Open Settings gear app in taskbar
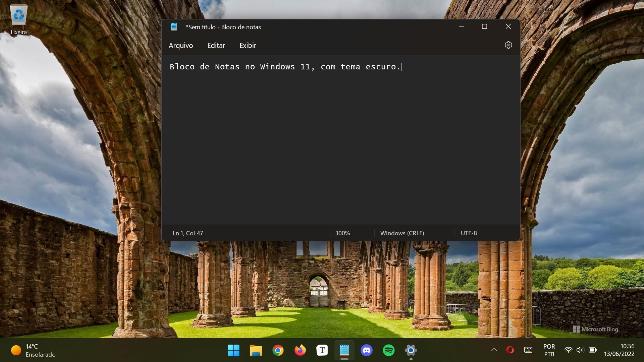The height and width of the screenshot is (362, 644). [x=411, y=350]
